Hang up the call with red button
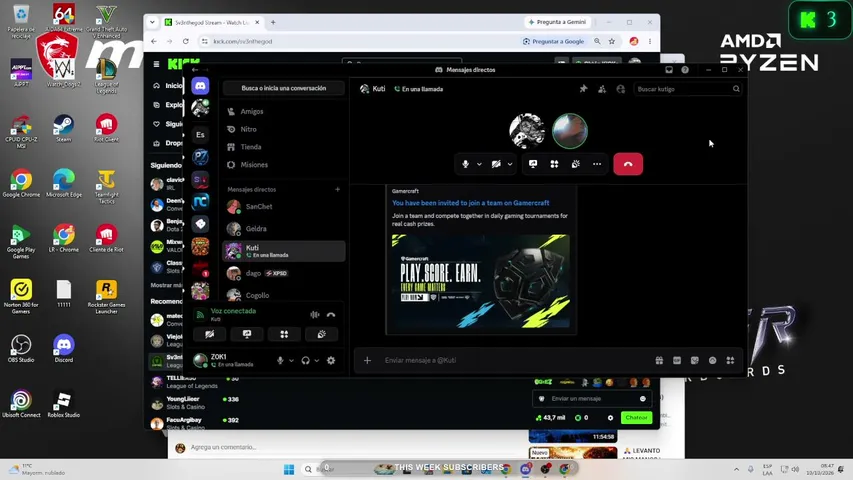This screenshot has width=853, height=480. tap(628, 164)
